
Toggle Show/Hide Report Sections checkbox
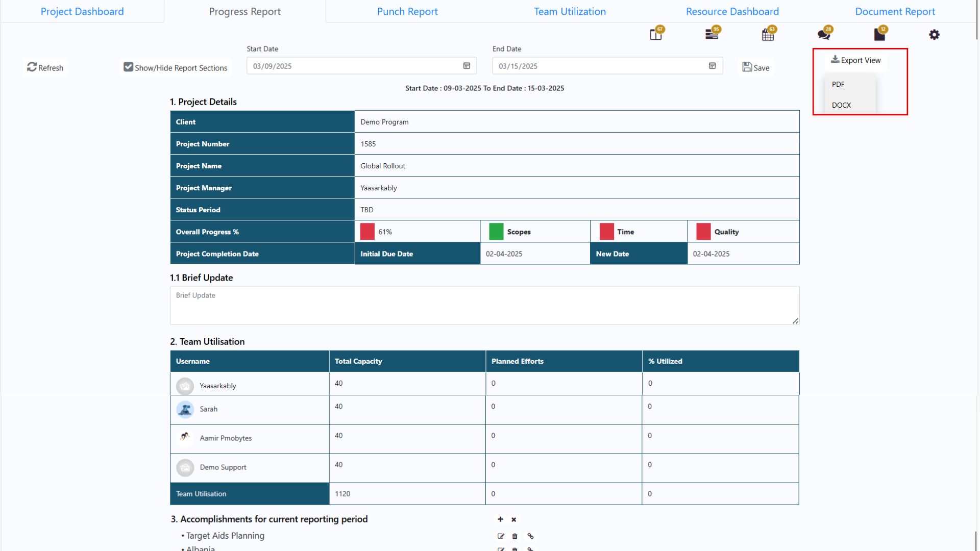128,67
